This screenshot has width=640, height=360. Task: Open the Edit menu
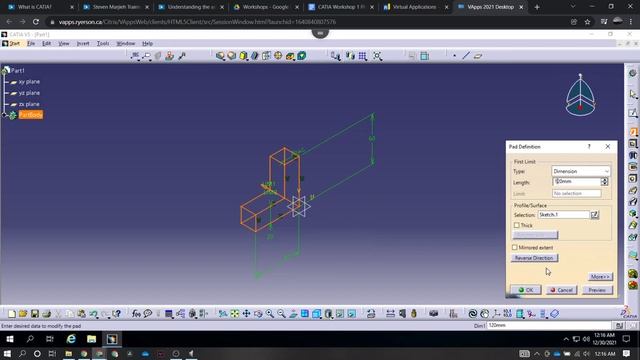coord(47,43)
